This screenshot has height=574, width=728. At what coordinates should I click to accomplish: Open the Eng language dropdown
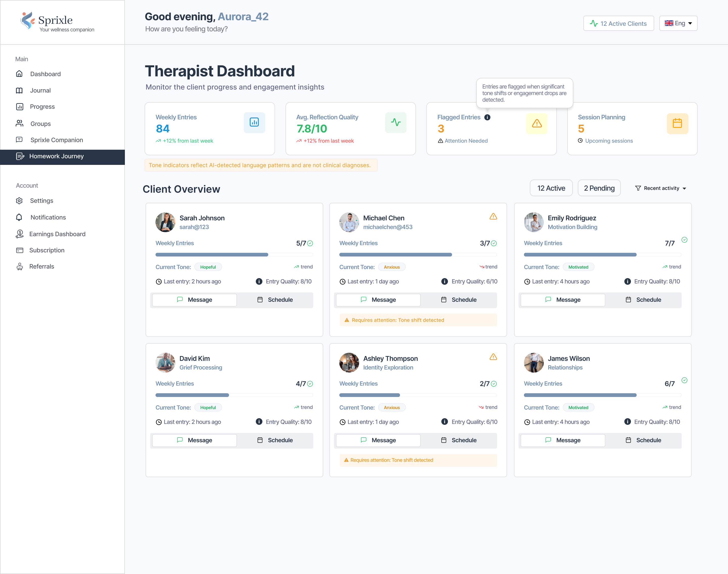click(x=678, y=23)
